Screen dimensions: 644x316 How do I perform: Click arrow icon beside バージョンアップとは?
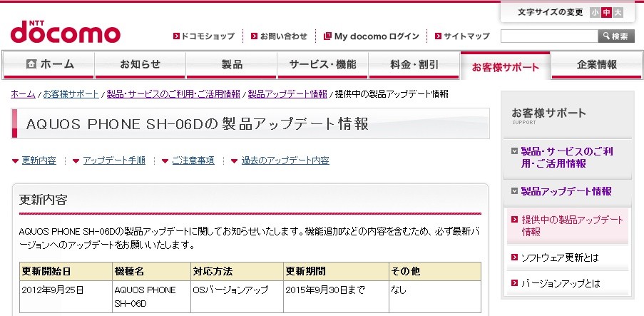coord(514,283)
